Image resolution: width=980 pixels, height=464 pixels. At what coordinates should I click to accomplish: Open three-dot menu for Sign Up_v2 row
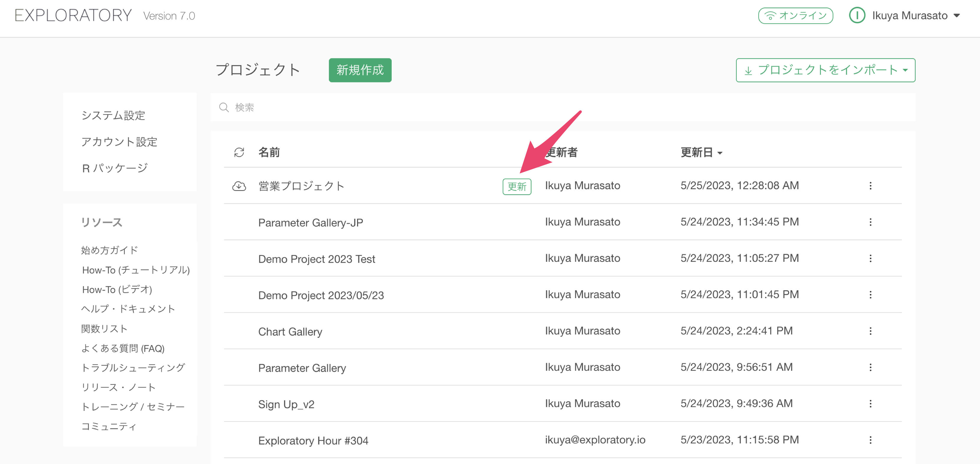point(870,403)
